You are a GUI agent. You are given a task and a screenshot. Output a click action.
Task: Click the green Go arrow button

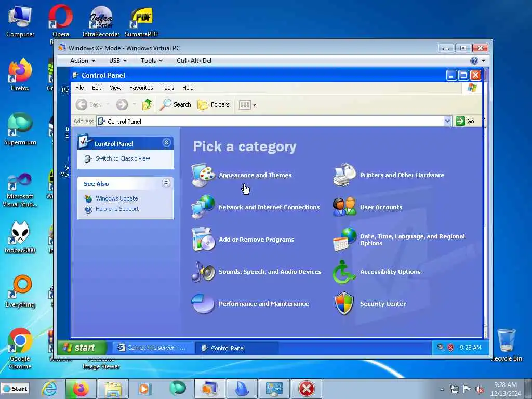coord(460,121)
